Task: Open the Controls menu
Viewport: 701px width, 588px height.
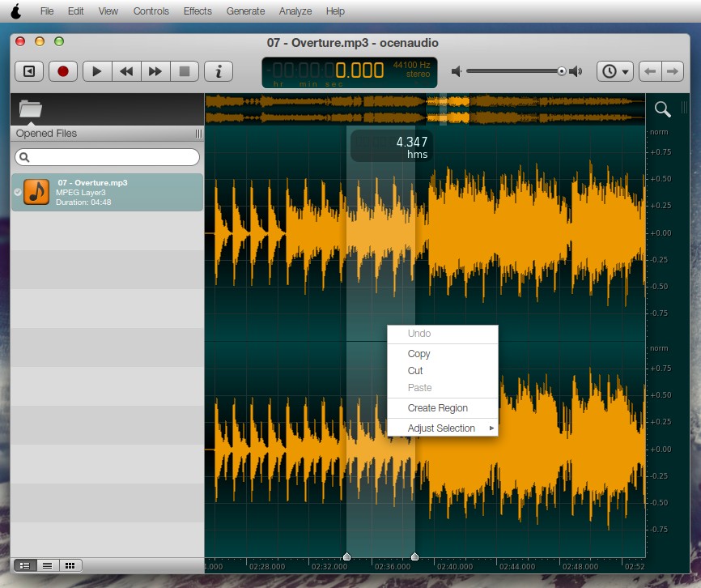Action: [151, 11]
